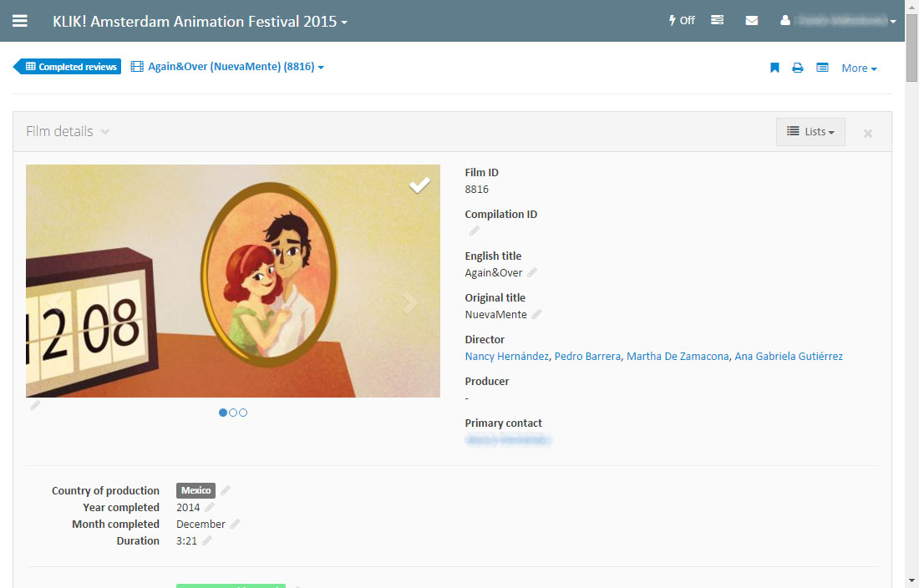Open the user account menu

click(838, 21)
